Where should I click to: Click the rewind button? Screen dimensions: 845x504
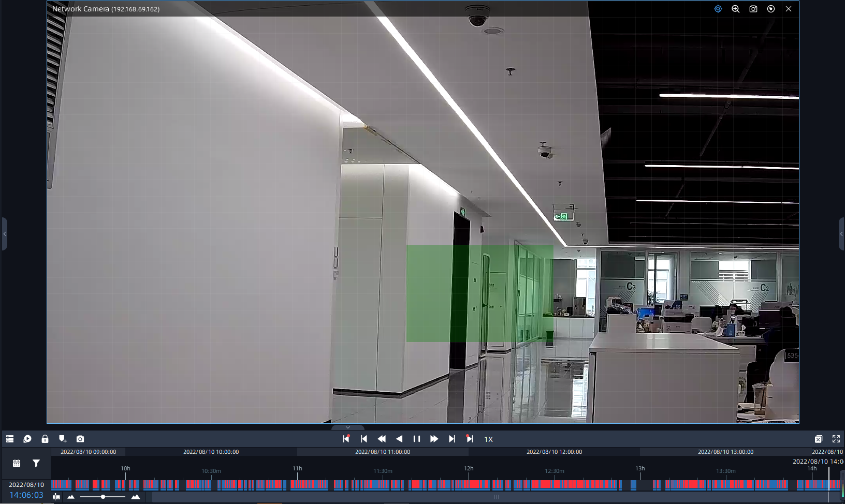pyautogui.click(x=382, y=439)
